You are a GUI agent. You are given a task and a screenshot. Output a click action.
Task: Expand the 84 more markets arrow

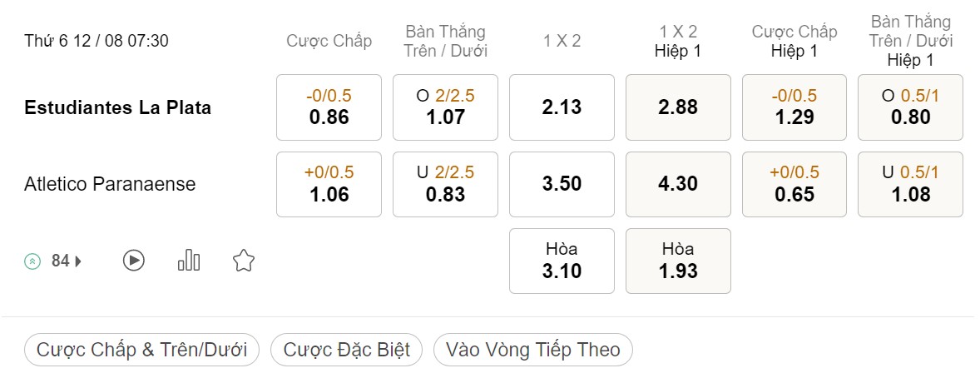click(78, 261)
